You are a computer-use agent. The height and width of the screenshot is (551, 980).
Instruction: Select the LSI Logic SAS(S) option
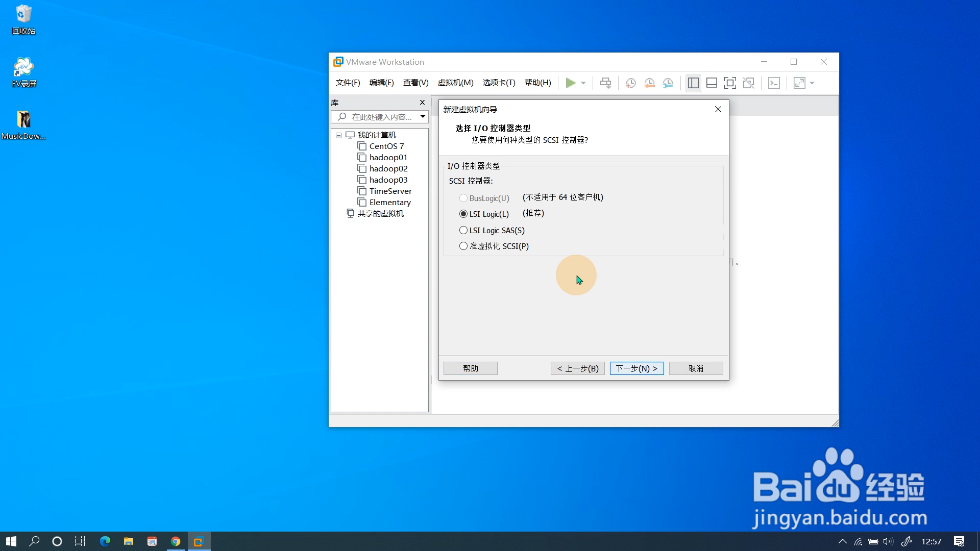click(463, 230)
